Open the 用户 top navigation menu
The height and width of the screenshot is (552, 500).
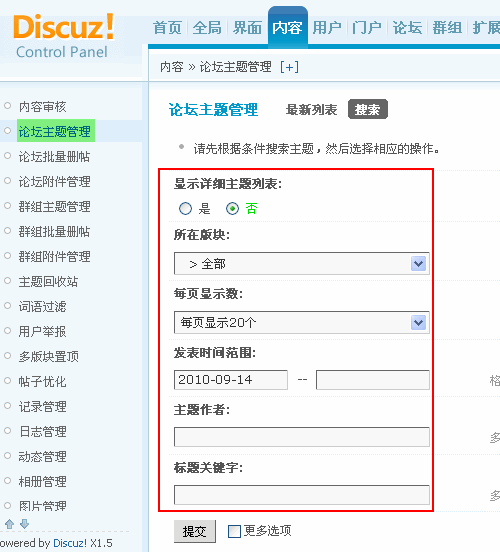pos(327,27)
